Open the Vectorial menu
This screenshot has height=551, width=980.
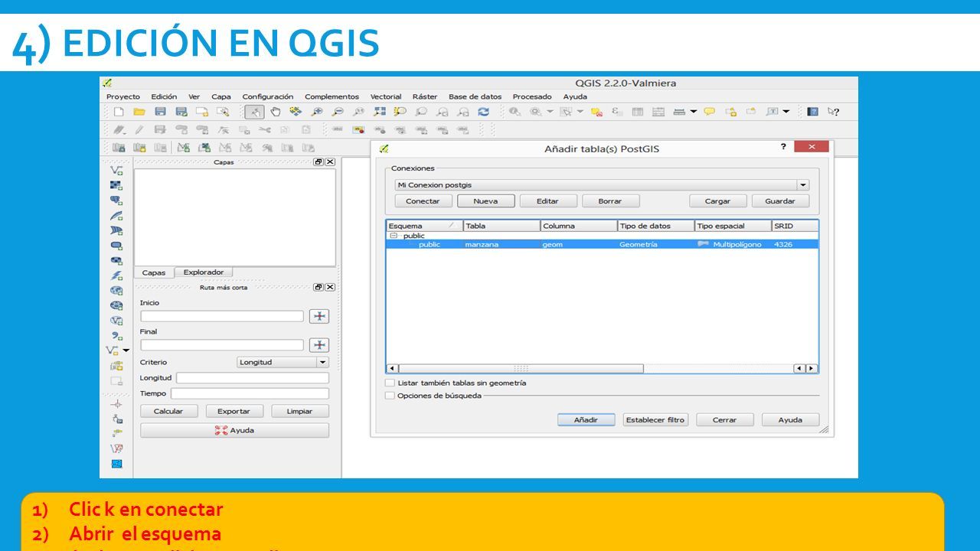point(386,96)
